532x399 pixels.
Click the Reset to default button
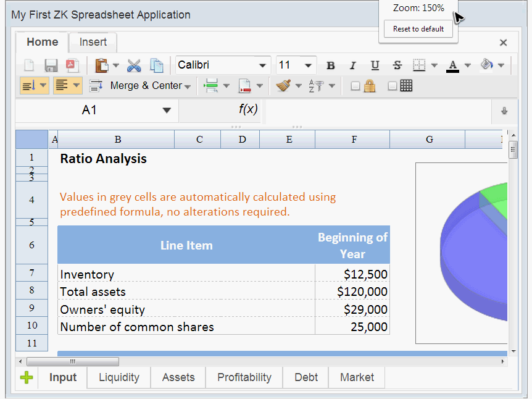click(418, 29)
